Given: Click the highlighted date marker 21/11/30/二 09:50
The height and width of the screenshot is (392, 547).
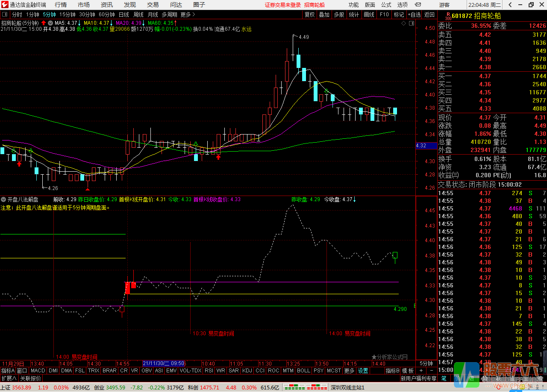Looking at the screenshot, I should pyautogui.click(x=164, y=363).
